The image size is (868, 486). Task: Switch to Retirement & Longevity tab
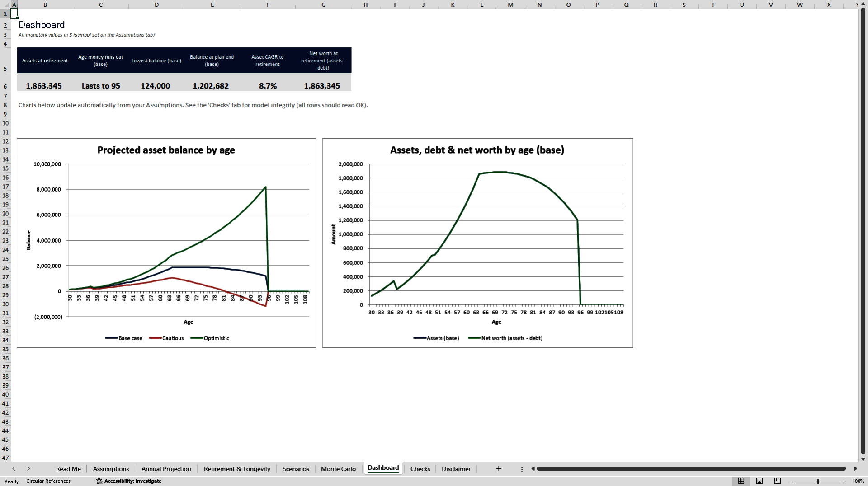[237, 469]
